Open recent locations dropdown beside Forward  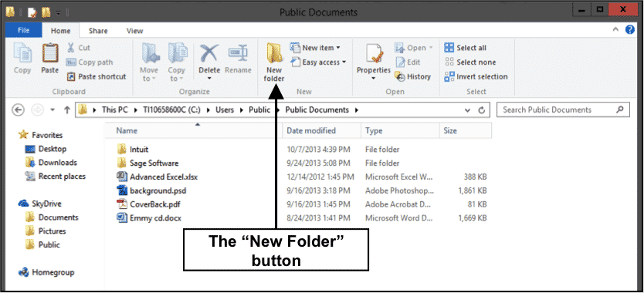(53, 110)
